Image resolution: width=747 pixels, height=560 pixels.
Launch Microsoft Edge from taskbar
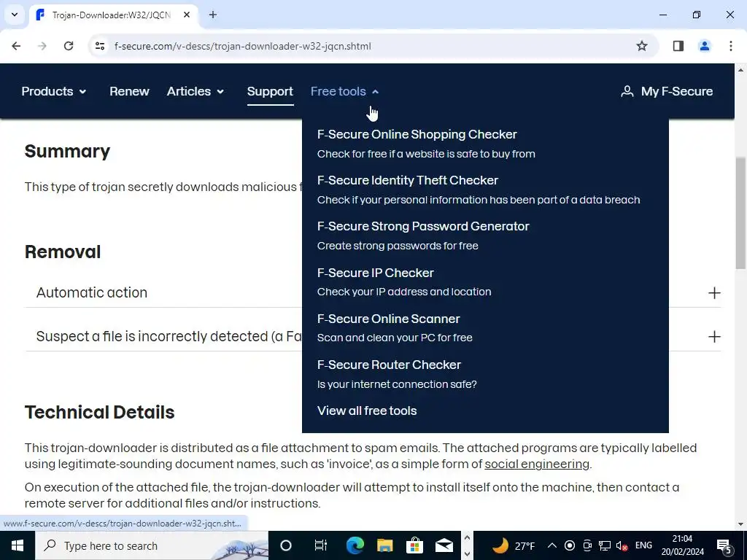[355, 545]
